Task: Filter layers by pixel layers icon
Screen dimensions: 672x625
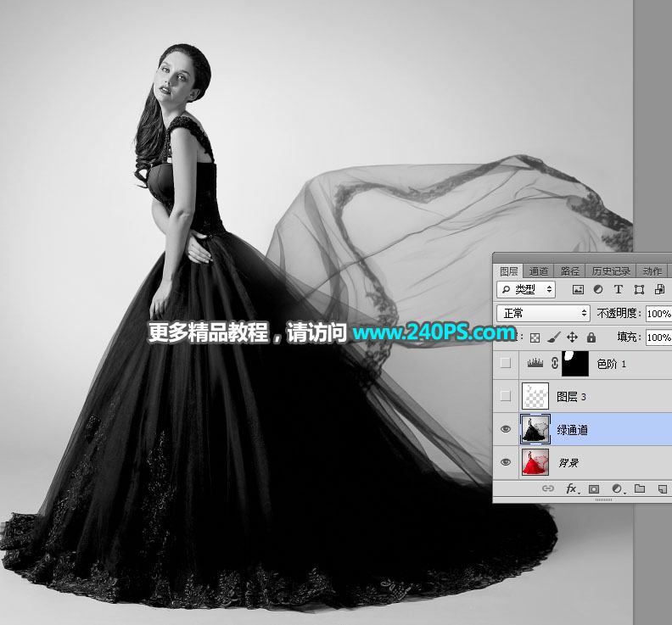Action: click(x=578, y=290)
